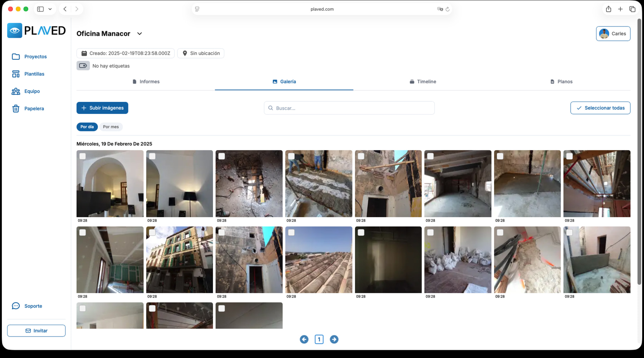This screenshot has width=644, height=358.
Task: Click the Invitar button
Action: (36, 331)
